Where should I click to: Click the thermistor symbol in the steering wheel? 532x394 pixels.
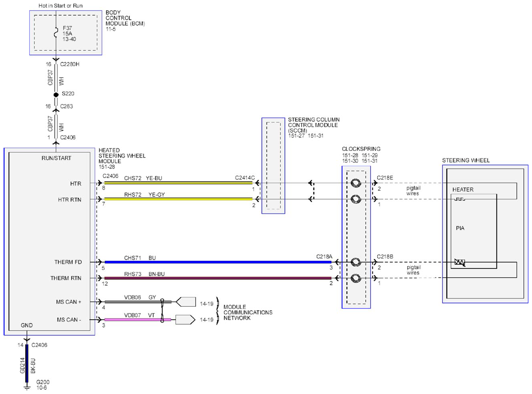click(460, 262)
